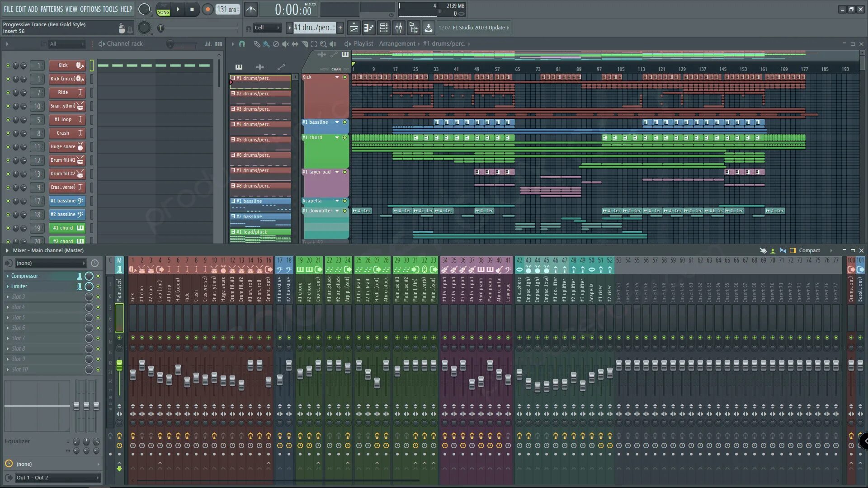Select the Zoom tool in the Playlist toolbar
868x488 pixels.
tap(323, 44)
